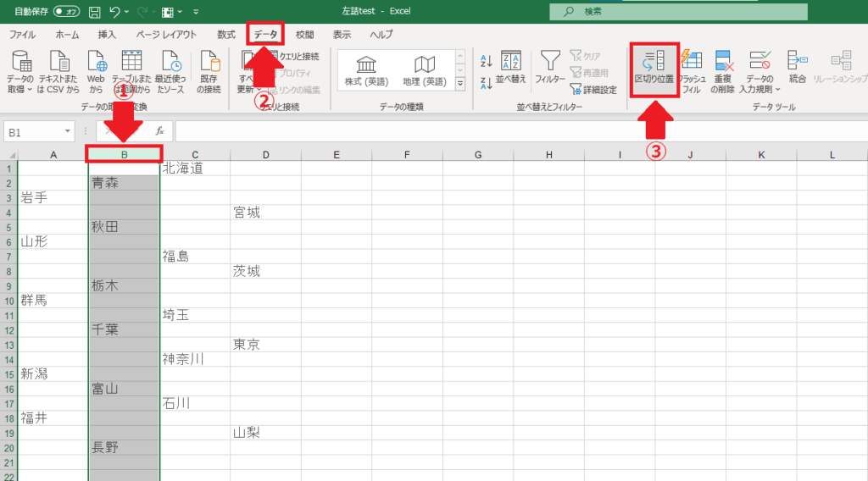Switch to the ページ レイアウト tab
868x481 pixels.
coord(166,34)
